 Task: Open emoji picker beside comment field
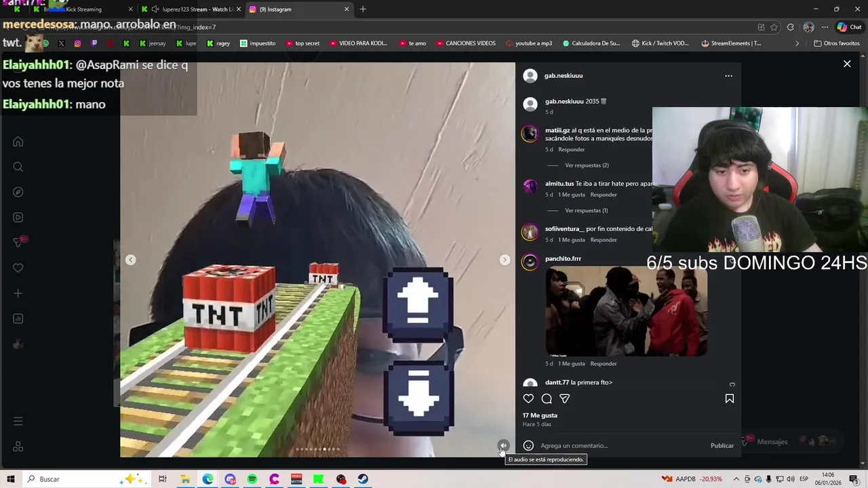click(528, 445)
